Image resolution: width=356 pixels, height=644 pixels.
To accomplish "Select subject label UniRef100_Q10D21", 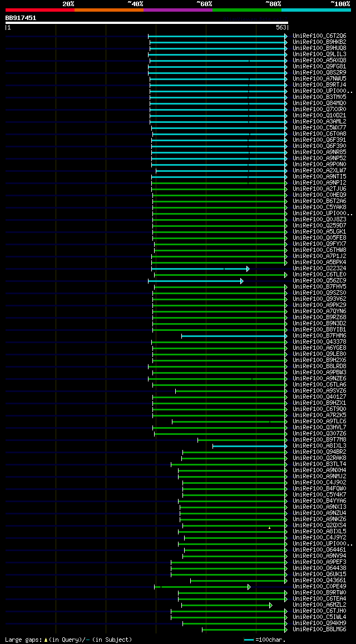I will (x=319, y=116).
